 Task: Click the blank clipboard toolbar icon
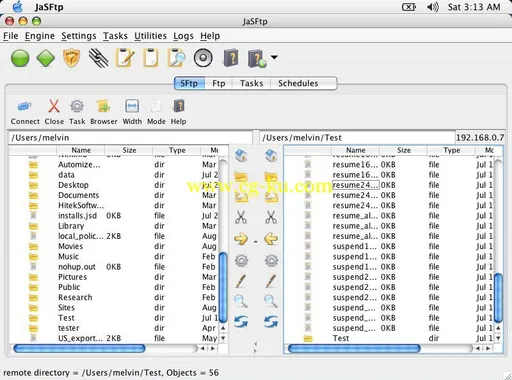(151, 58)
